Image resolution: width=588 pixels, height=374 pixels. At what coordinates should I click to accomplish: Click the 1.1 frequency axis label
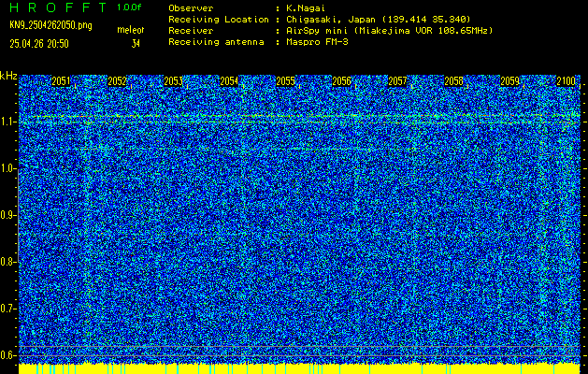coord(7,122)
